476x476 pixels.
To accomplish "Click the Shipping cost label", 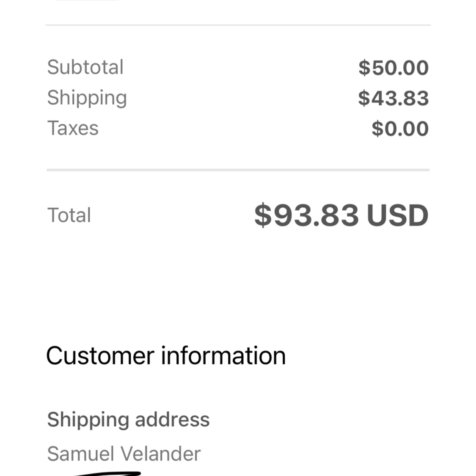I will [87, 98].
